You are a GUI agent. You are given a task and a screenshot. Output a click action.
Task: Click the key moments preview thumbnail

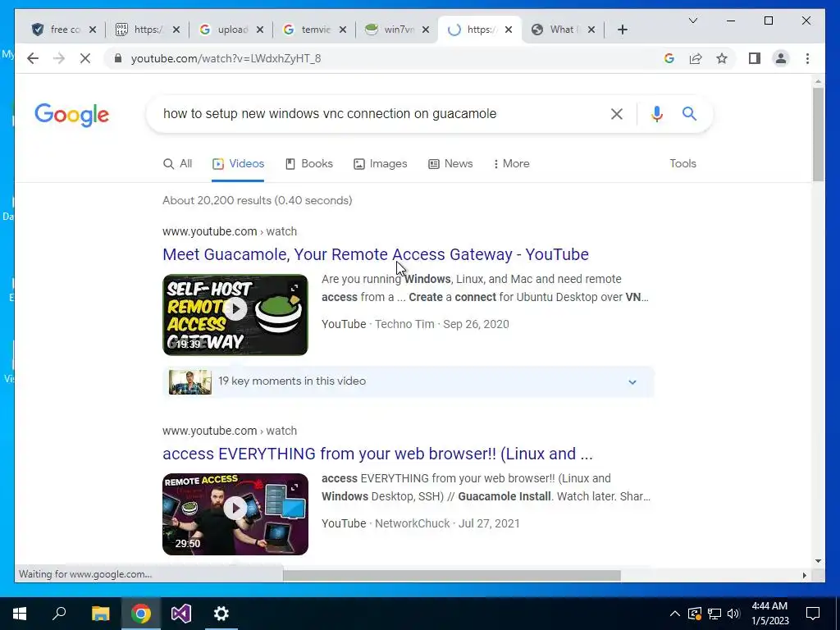point(190,382)
